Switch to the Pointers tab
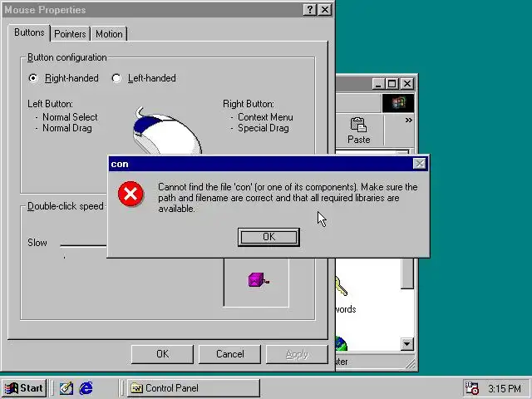The height and width of the screenshot is (399, 532). coord(70,34)
